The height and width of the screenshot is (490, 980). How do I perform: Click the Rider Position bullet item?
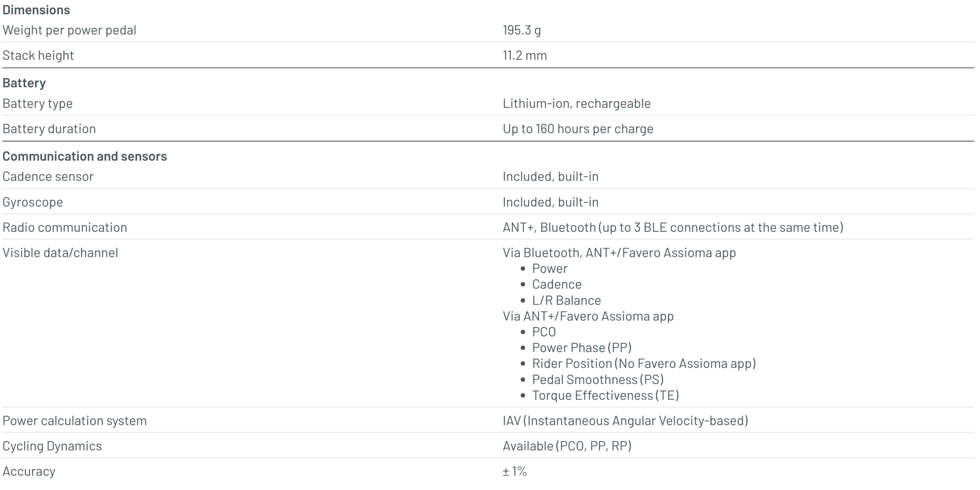pos(643,364)
